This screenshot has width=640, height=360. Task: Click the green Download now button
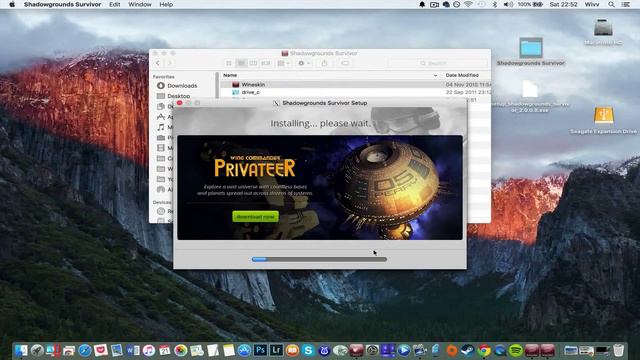click(256, 216)
